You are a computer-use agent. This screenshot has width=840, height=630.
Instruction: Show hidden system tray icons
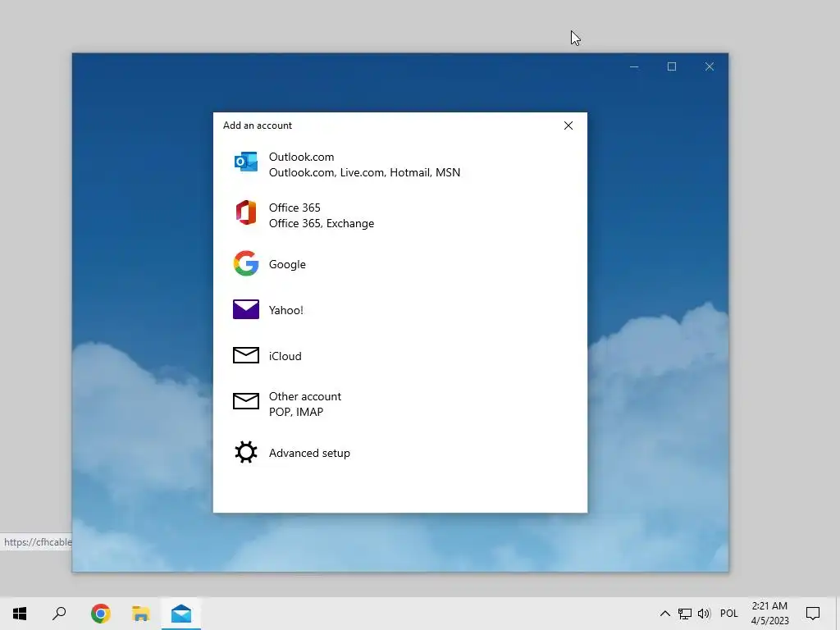[x=664, y=614]
